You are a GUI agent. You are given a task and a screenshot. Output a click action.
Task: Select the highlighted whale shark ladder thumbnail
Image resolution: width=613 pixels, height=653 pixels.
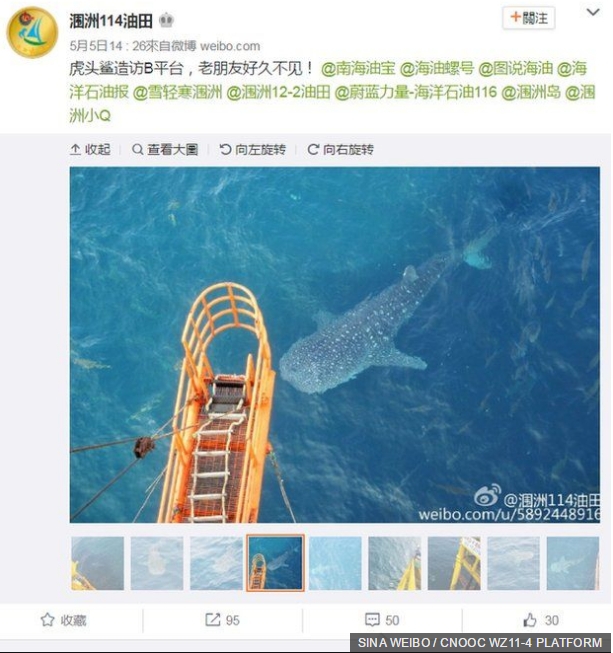(276, 563)
